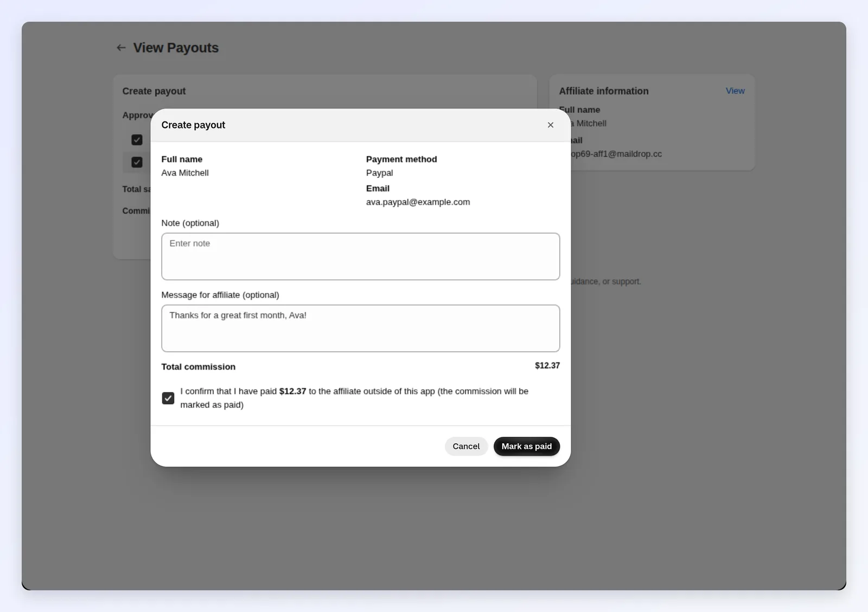This screenshot has width=868, height=612.
Task: Select the PayPal email ava.paypal@example.com
Action: point(418,202)
